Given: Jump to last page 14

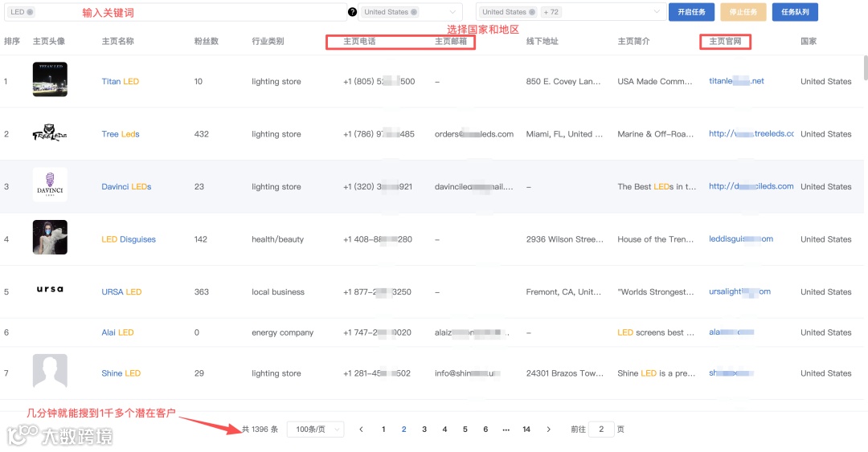Looking at the screenshot, I should point(526,430).
